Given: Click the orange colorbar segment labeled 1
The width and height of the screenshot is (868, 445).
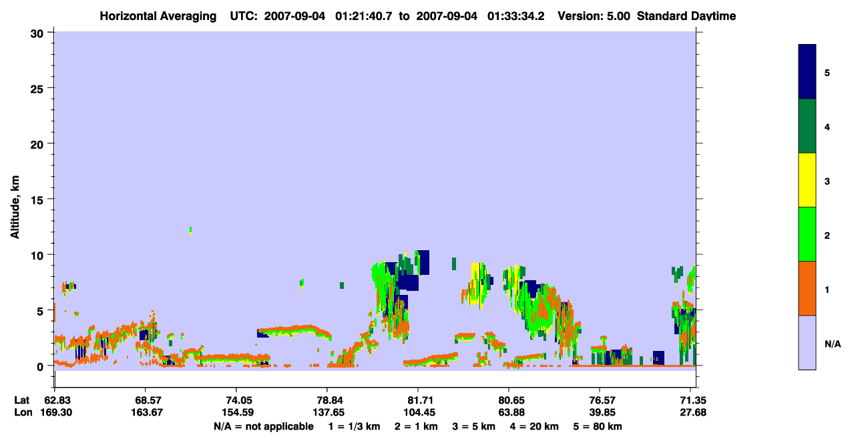Looking at the screenshot, I should coord(807,288).
